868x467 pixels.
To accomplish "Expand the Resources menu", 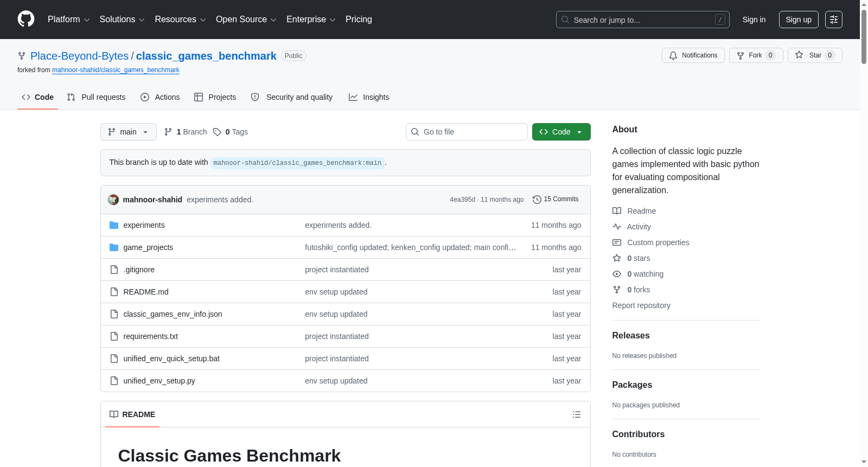I will [x=180, y=20].
